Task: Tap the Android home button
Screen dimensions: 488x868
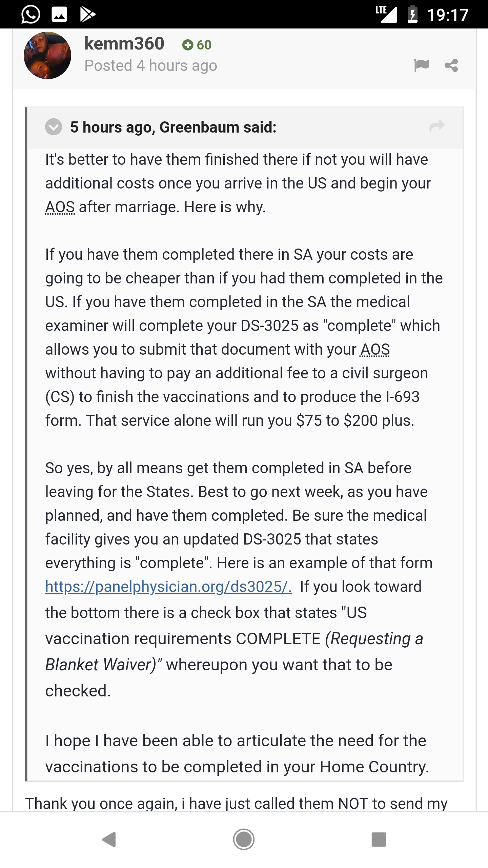Action: (244, 840)
